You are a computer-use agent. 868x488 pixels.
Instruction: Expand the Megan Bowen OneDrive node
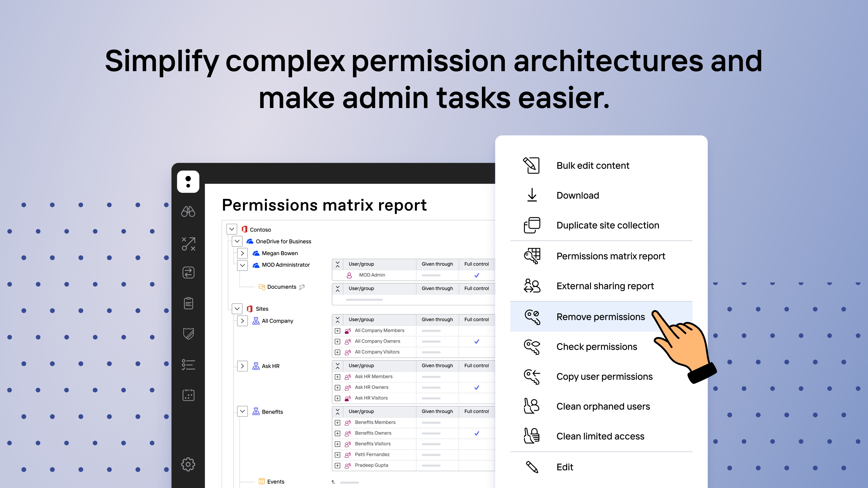click(x=242, y=253)
